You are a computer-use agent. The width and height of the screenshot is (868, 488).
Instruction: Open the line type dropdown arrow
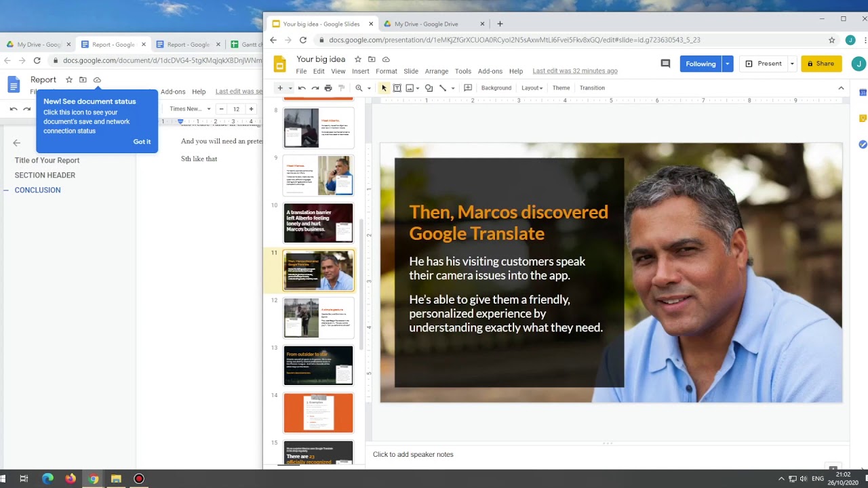pyautogui.click(x=452, y=88)
